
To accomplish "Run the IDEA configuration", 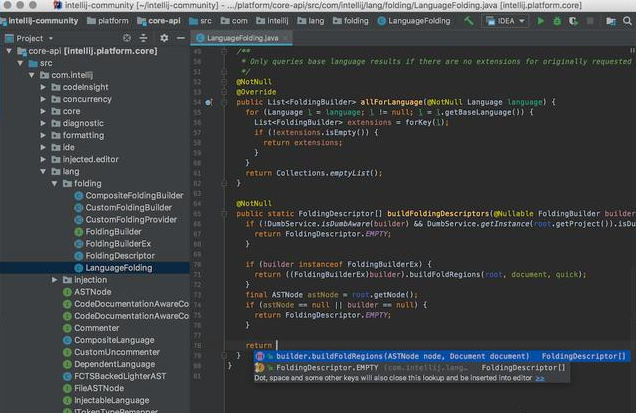I will (542, 20).
